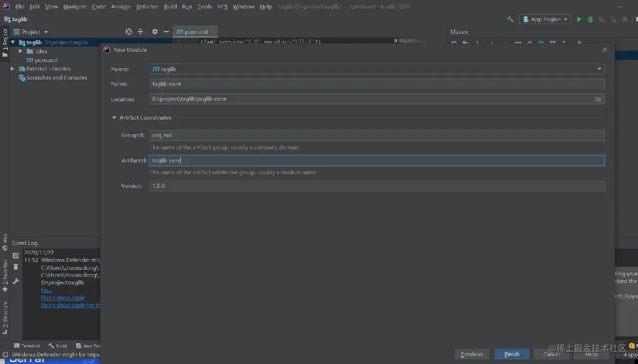Open the Build tool window
The height and width of the screenshot is (364, 638).
click(57, 346)
